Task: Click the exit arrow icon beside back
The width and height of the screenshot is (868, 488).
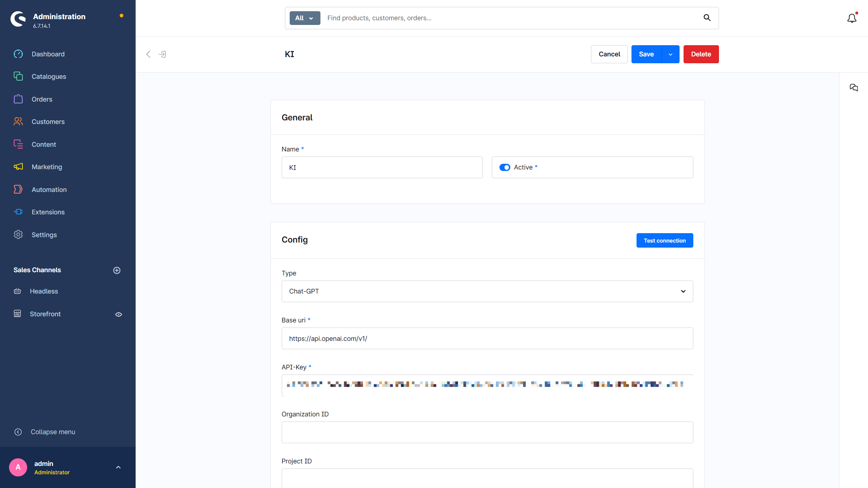Action: [x=162, y=54]
